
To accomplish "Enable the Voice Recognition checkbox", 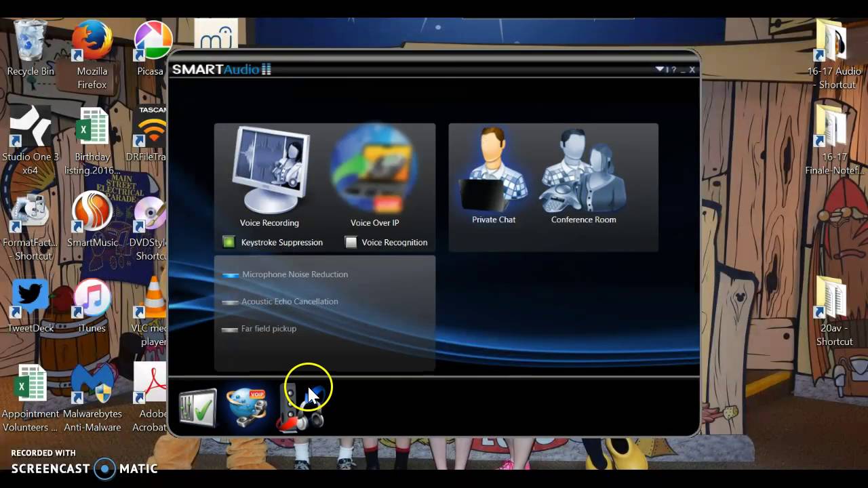I will coord(351,242).
